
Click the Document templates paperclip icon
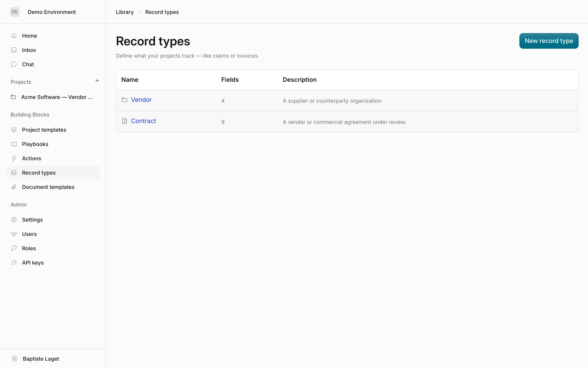14,187
